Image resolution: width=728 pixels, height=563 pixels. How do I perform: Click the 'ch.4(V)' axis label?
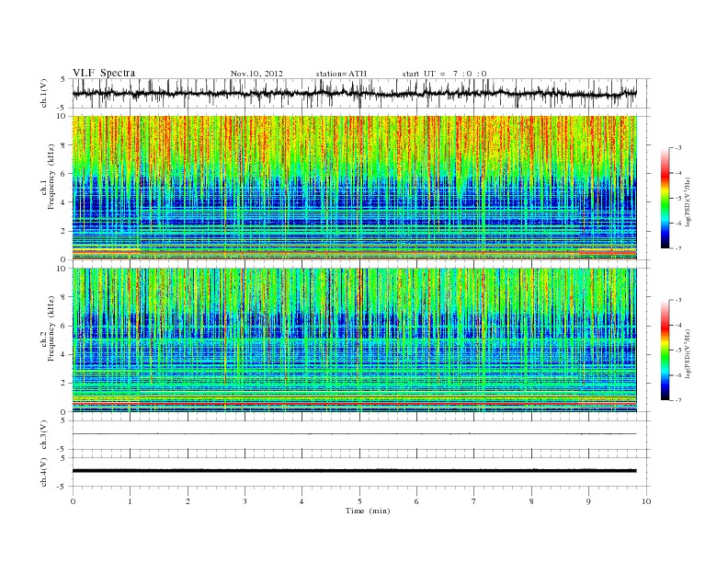[x=44, y=472]
